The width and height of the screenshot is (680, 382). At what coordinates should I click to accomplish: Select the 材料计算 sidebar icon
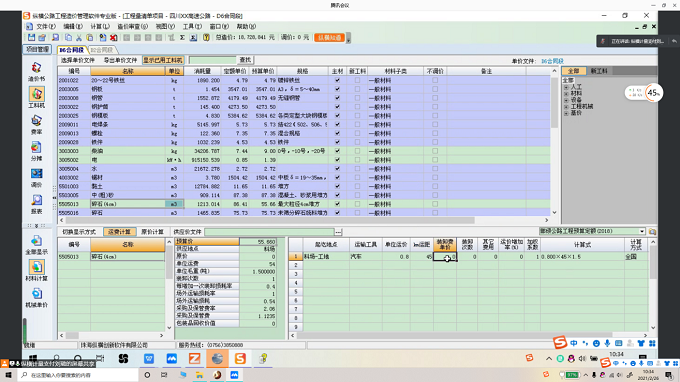point(36,271)
